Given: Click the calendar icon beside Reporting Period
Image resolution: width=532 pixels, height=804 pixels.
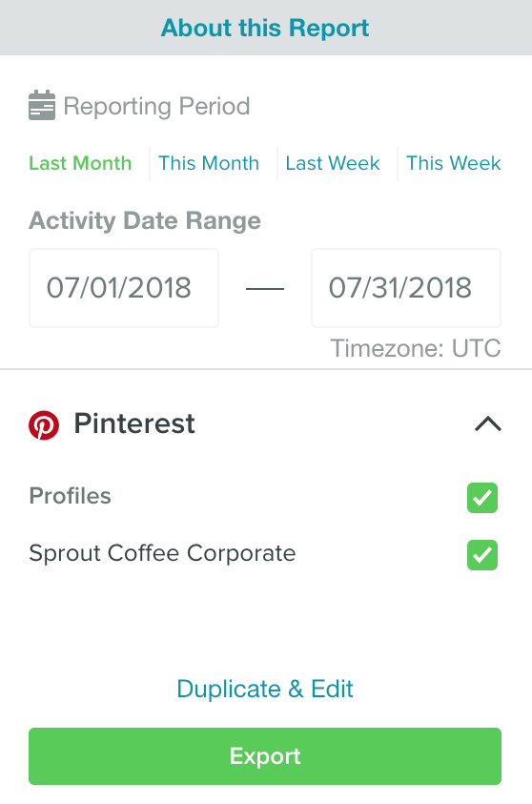Looking at the screenshot, I should pos(42,105).
